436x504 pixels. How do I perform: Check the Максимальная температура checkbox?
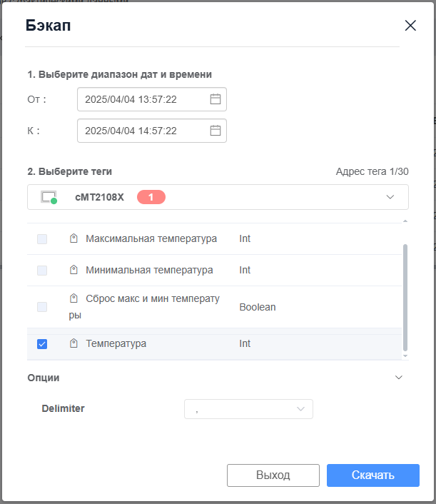pyautogui.click(x=42, y=239)
